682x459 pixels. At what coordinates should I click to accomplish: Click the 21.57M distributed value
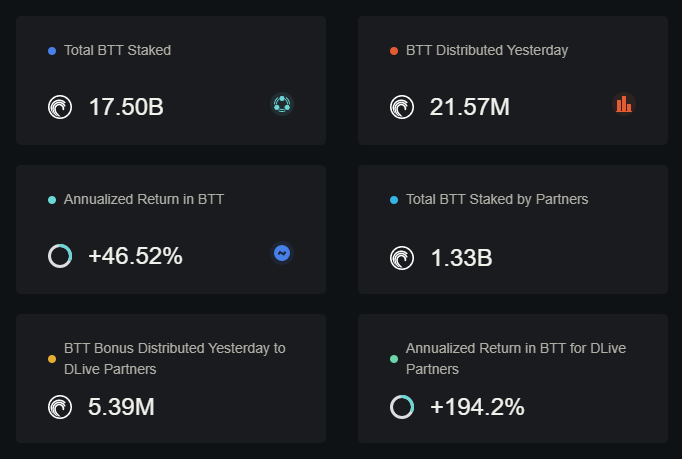pos(469,107)
